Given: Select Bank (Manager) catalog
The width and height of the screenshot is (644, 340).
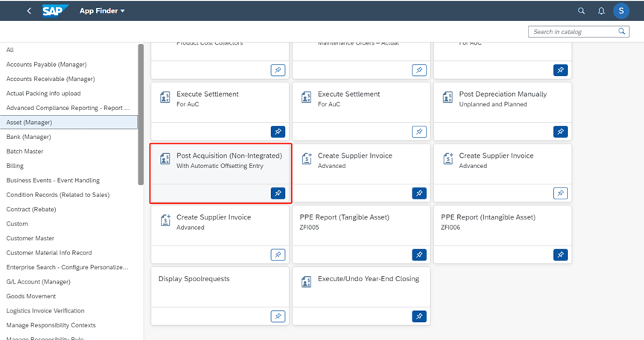Looking at the screenshot, I should 28,137.
